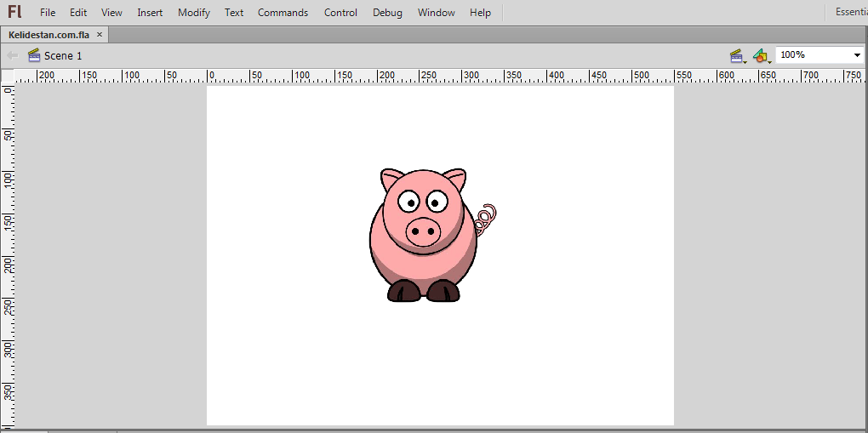Viewport: 868px width, 433px height.
Task: Click the Scene 1 clapperboard icon
Action: (x=34, y=54)
